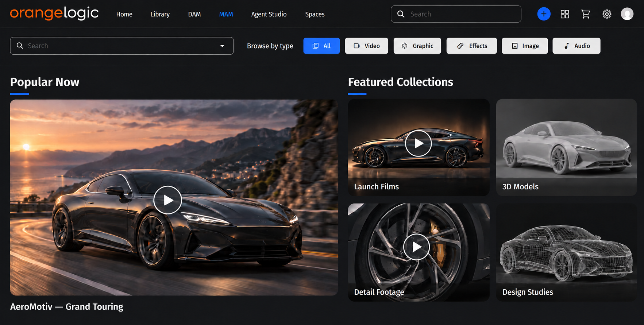Click the magnifier in top search bar

click(x=401, y=14)
